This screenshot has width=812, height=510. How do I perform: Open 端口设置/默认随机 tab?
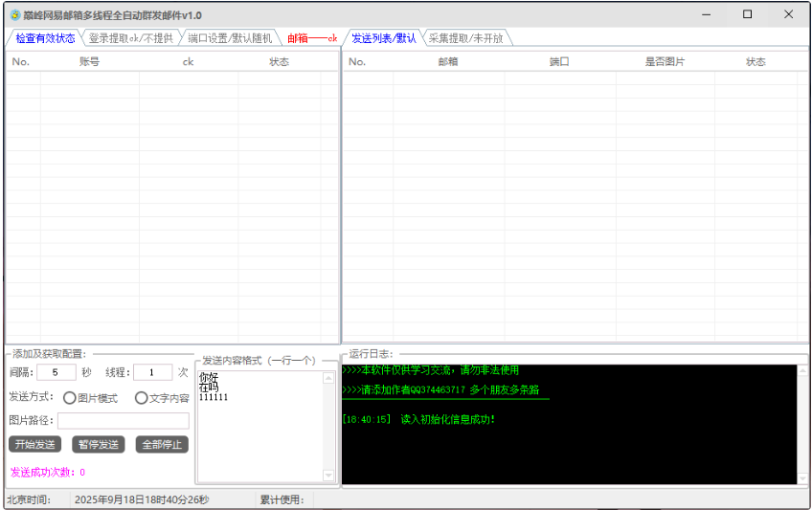[230, 38]
